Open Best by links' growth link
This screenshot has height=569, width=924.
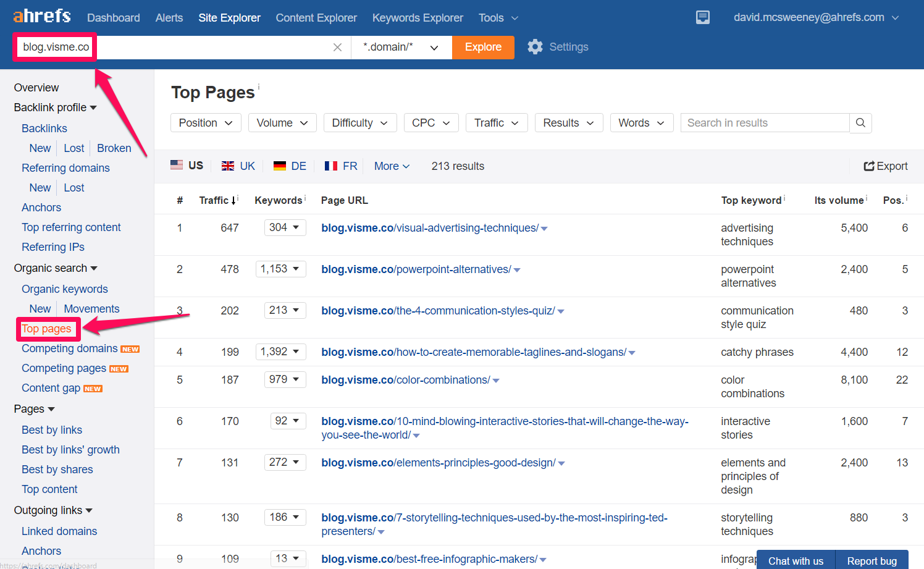click(x=70, y=450)
